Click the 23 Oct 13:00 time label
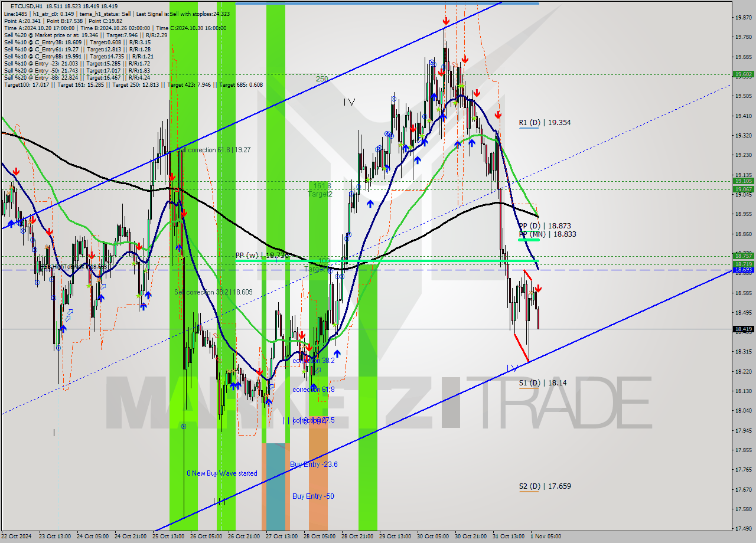The width and height of the screenshot is (756, 543). pyautogui.click(x=55, y=537)
